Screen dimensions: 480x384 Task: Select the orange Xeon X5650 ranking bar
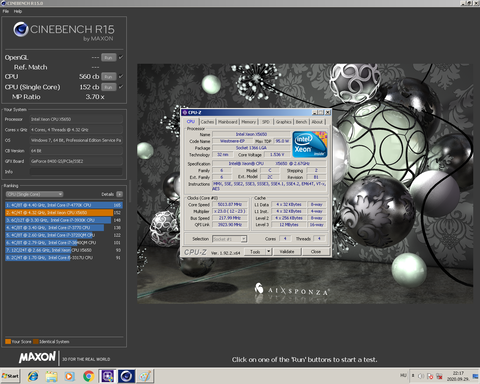(59, 212)
